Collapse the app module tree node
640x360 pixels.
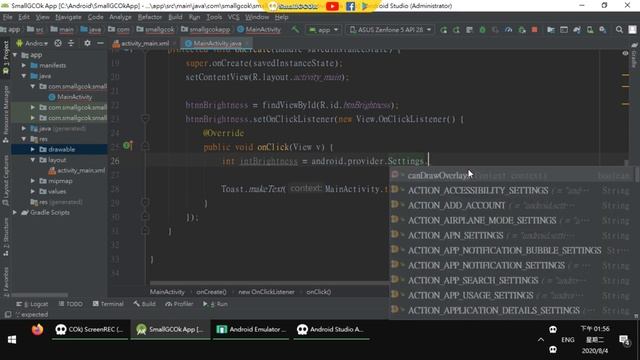[x=15, y=55]
